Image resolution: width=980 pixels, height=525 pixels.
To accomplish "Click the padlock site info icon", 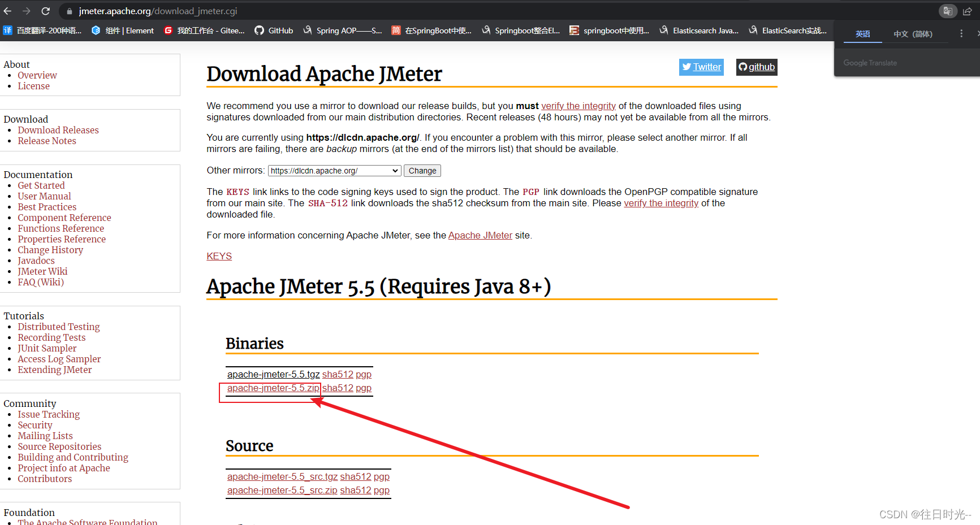I will (x=69, y=11).
